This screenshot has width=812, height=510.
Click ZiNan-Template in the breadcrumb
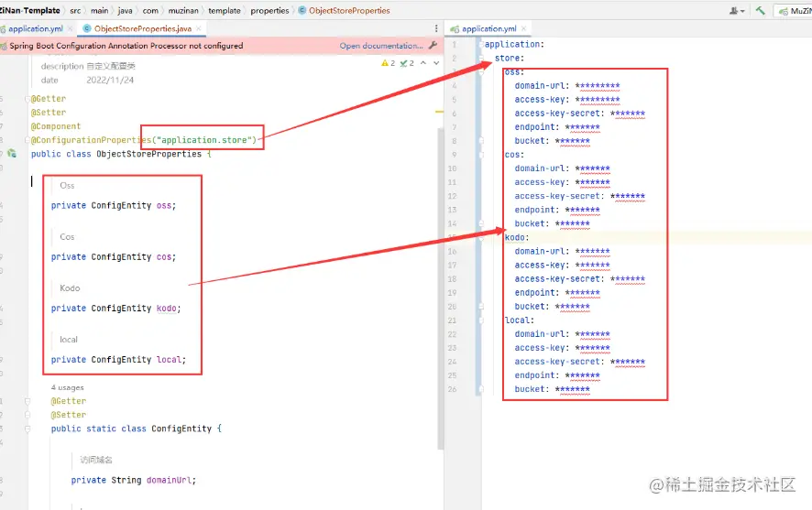click(30, 10)
